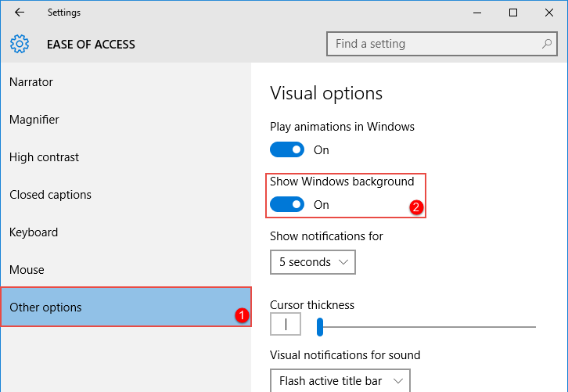Click the cursor thickness preview box
Image resolution: width=568 pixels, height=392 pixels.
pos(286,324)
